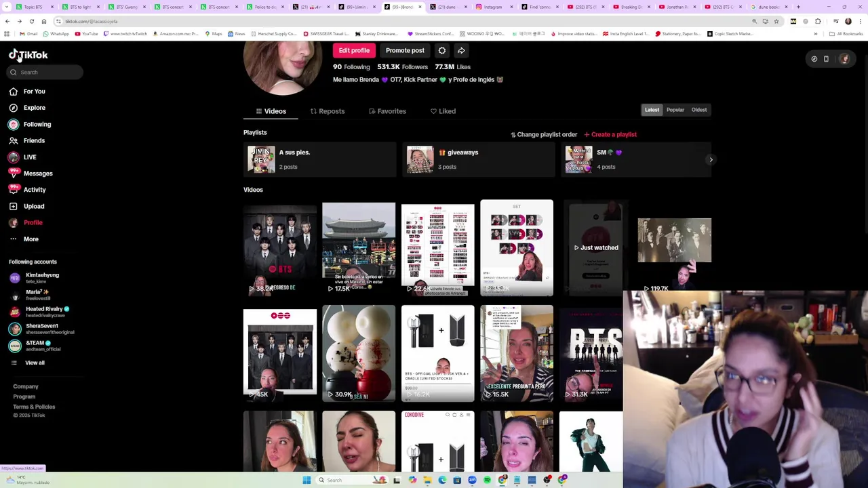The height and width of the screenshot is (488, 868).
Task: Switch to Videos tab
Action: 271,111
